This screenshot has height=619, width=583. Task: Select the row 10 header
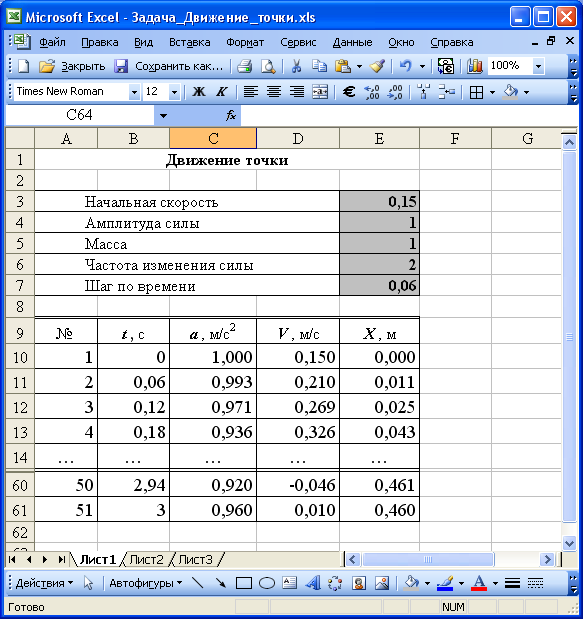tap(20, 358)
